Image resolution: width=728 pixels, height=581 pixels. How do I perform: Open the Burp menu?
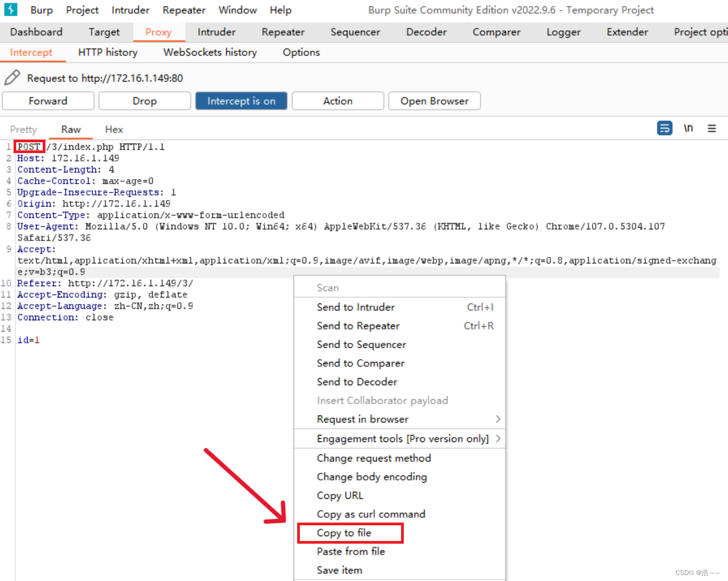(x=42, y=10)
